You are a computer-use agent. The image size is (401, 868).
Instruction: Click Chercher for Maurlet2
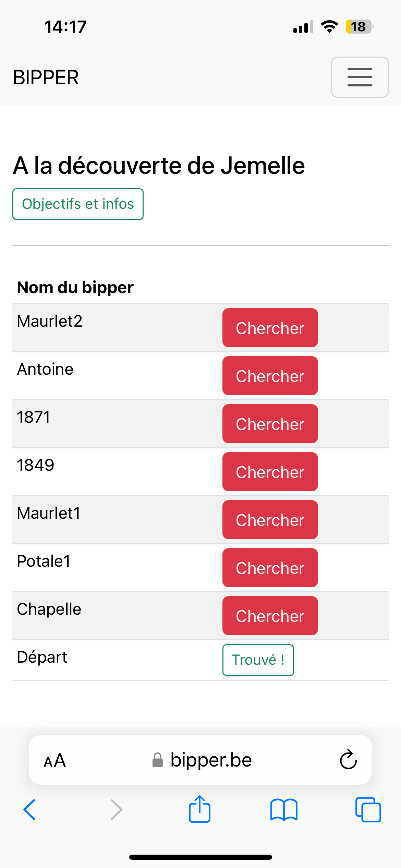tap(270, 328)
